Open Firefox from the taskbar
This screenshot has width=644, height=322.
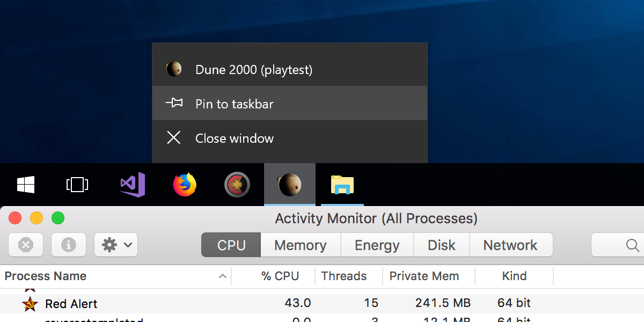(185, 185)
